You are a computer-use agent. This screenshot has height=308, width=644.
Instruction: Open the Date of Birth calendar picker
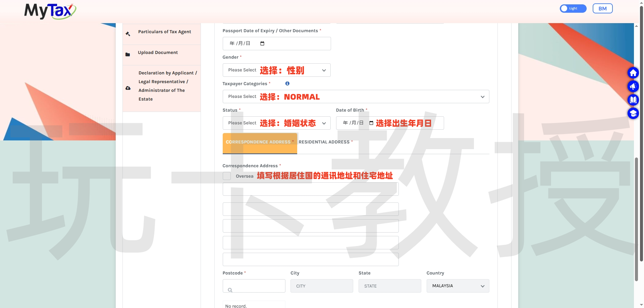point(371,123)
